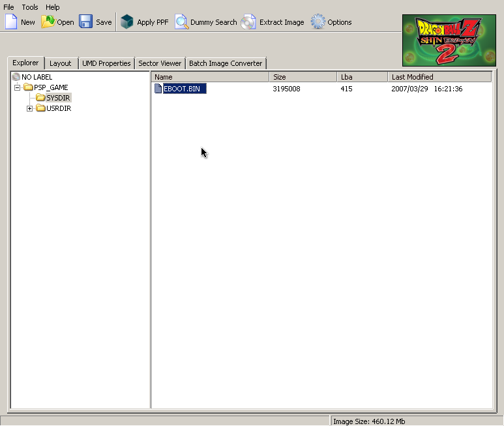Open the Batch Image Converter tab

pyautogui.click(x=226, y=63)
